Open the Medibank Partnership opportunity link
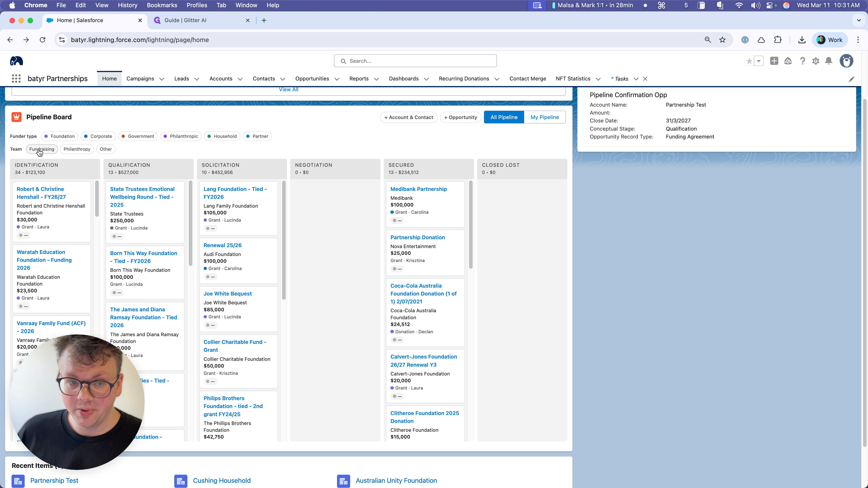This screenshot has width=868, height=488. tap(418, 189)
